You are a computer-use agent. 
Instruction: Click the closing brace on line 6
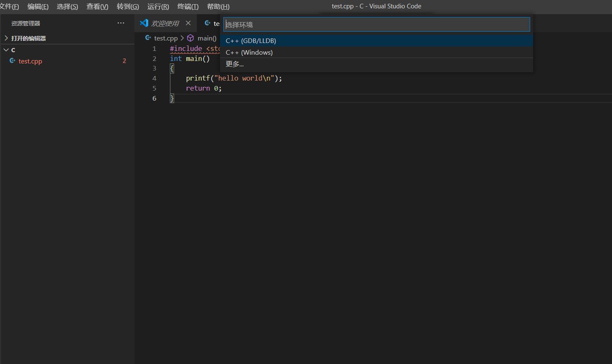click(172, 99)
